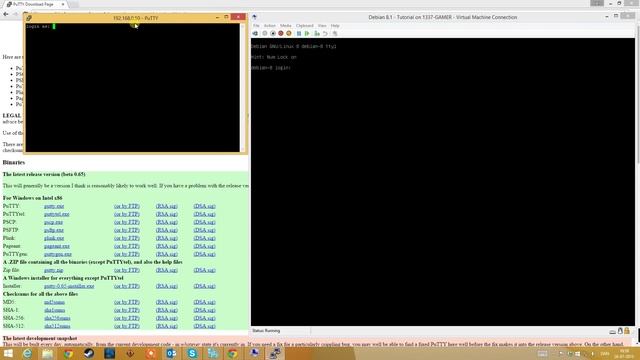The width and height of the screenshot is (640, 360).
Task: Click the 'Status: Running' status bar text
Action: (x=266, y=331)
